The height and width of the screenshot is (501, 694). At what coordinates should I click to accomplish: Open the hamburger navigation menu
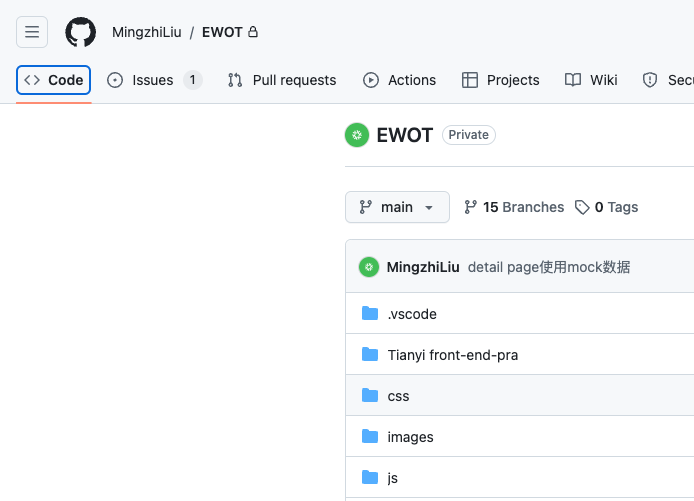click(32, 32)
